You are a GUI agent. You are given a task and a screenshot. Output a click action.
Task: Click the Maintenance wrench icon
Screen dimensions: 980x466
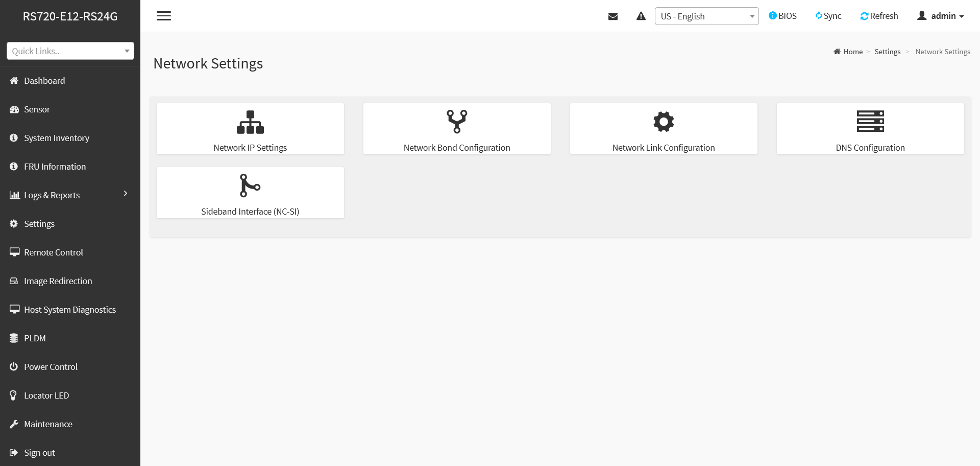[14, 424]
